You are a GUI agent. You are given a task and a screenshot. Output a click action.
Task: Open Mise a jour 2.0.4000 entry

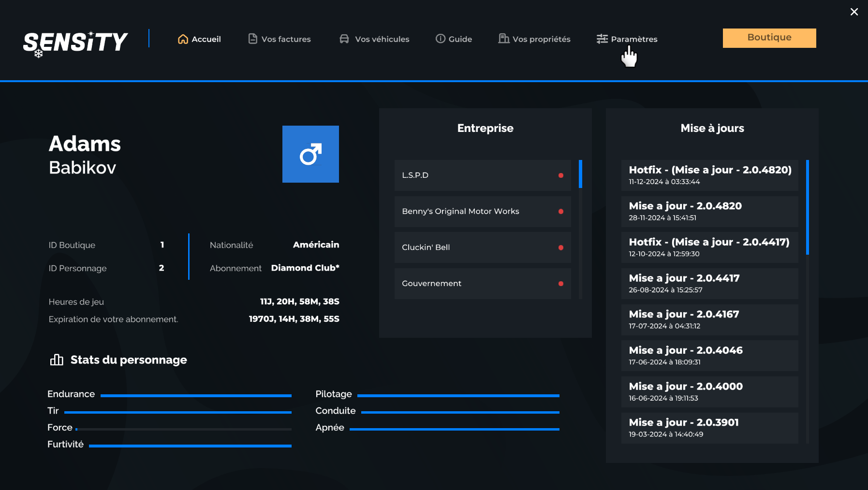click(710, 392)
